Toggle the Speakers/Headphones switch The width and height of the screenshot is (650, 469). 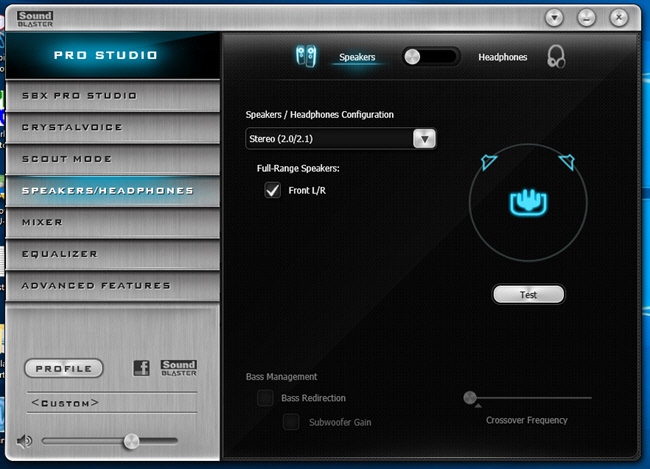click(431, 57)
